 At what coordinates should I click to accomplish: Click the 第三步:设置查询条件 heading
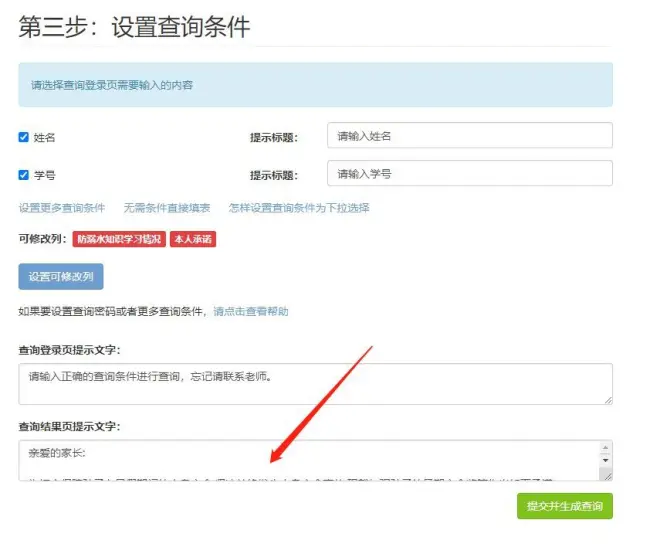[134, 27]
